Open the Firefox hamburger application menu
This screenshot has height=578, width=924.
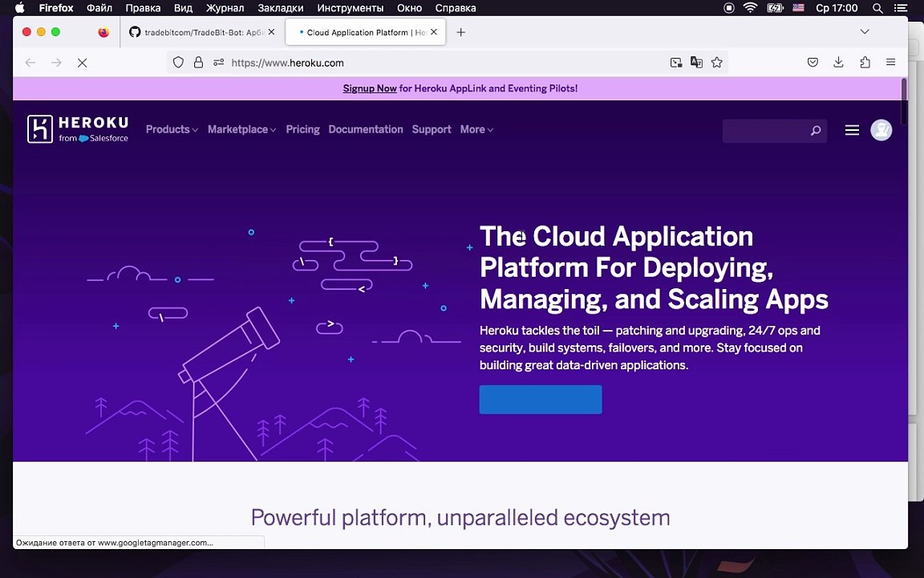(891, 63)
